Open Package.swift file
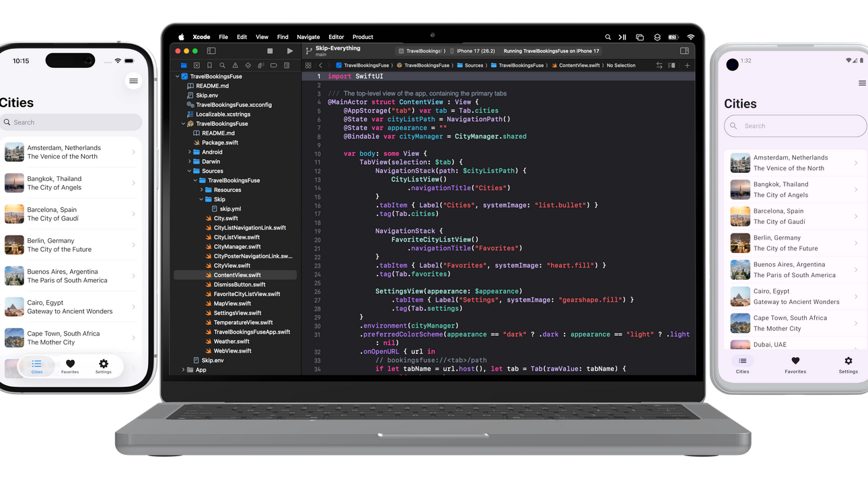This screenshot has height=481, width=868. click(x=220, y=143)
